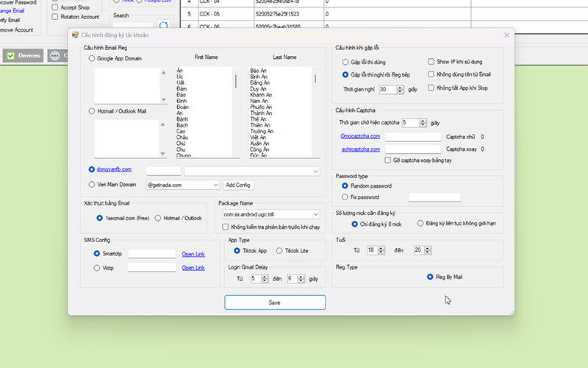
Task: Choose 1secmail.com (Free) verification
Action: 99,218
